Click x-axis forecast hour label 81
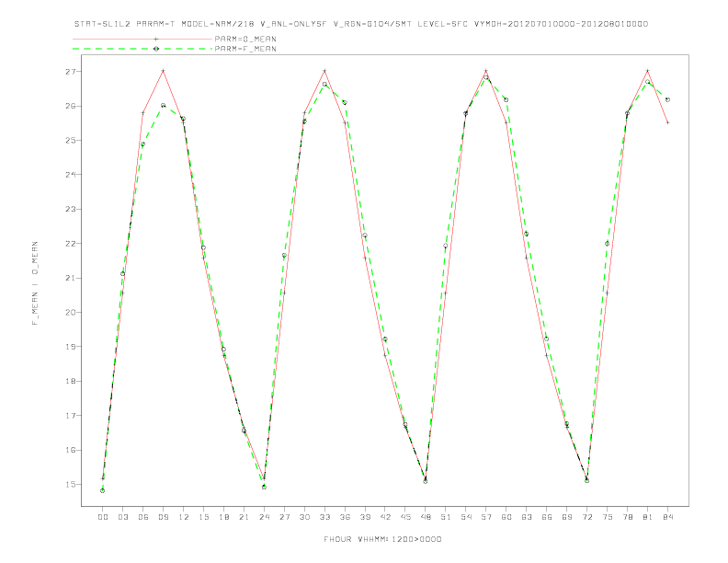Viewport: 728px width, 563px height. [x=648, y=517]
